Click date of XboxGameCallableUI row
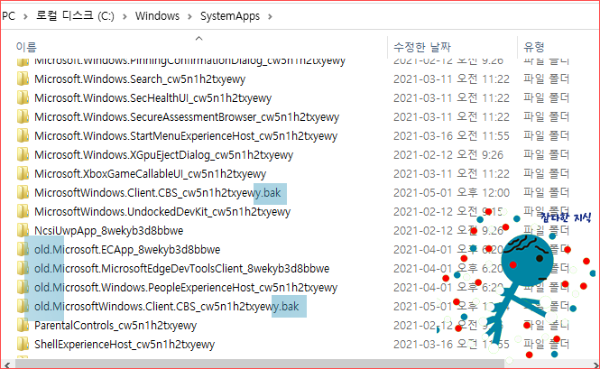 coord(452,174)
